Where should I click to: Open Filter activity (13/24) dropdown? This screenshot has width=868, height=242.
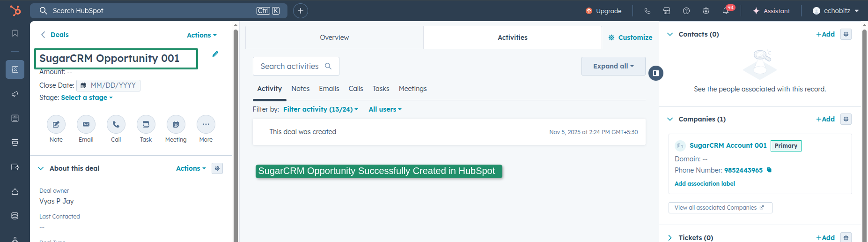click(321, 109)
